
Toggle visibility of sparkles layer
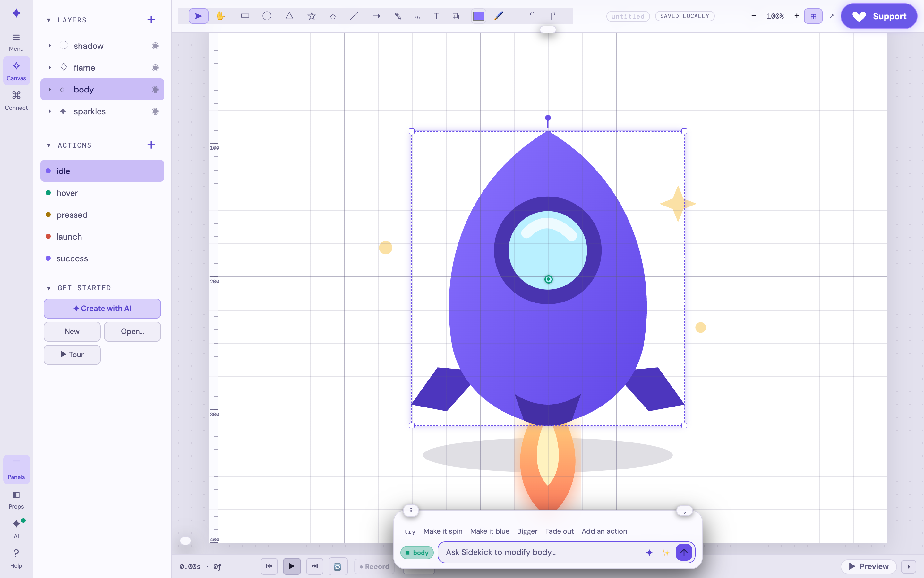155,111
